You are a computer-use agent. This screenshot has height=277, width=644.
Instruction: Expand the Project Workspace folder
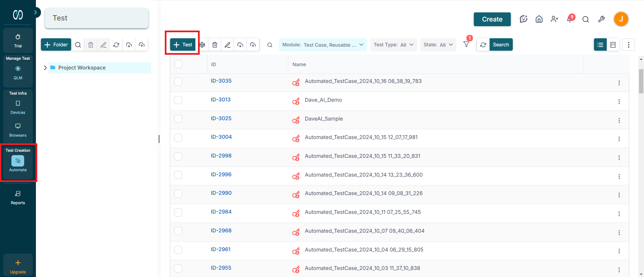[45, 68]
